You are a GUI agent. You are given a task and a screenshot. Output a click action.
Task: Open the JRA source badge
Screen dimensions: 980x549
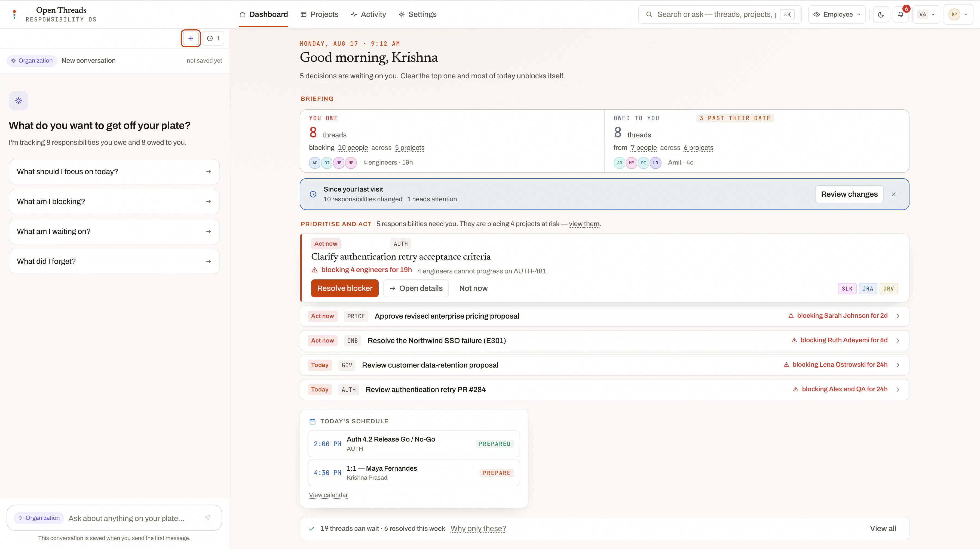(868, 289)
